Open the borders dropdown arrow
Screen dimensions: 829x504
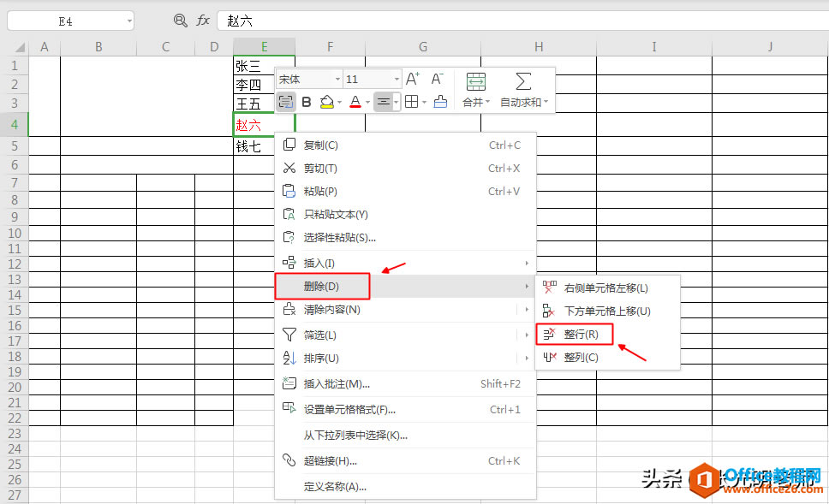[424, 102]
